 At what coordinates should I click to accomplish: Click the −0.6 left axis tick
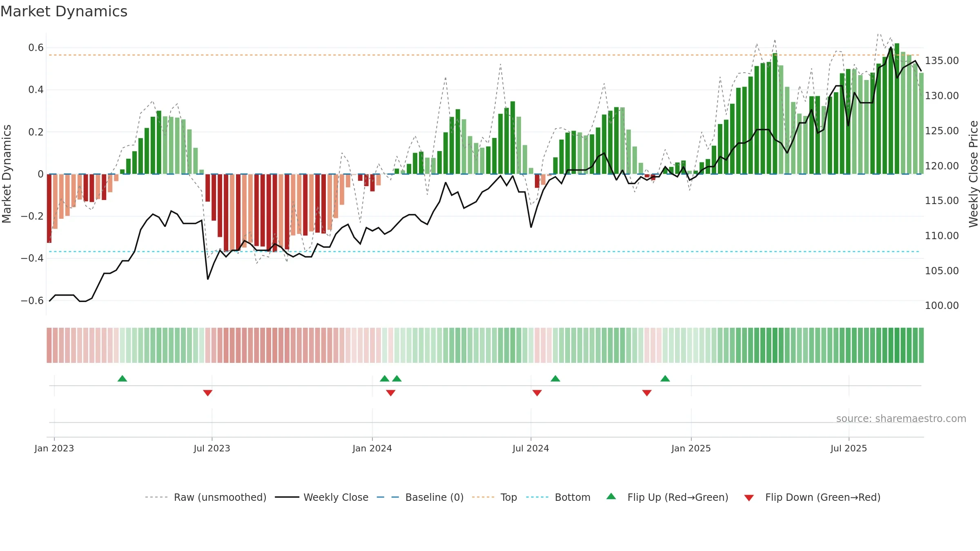(32, 301)
